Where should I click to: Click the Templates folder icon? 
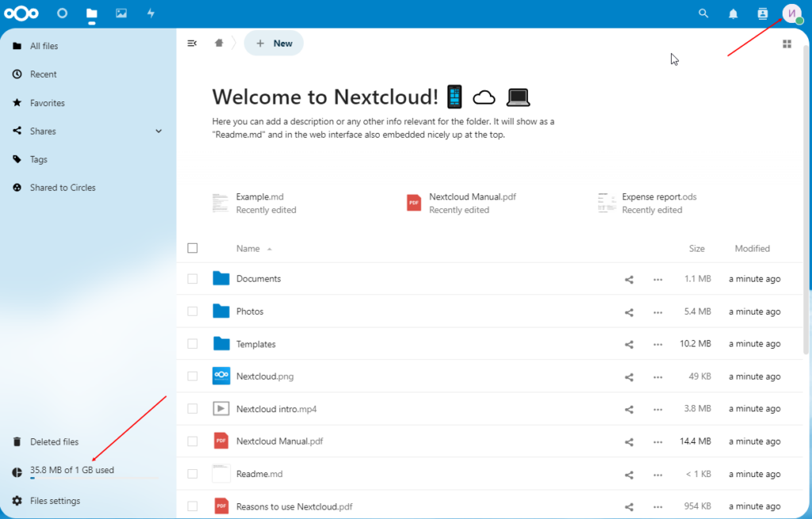pyautogui.click(x=221, y=344)
